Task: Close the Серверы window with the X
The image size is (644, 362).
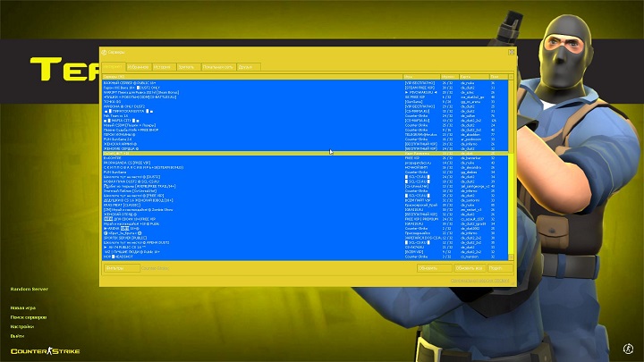Action: point(512,53)
